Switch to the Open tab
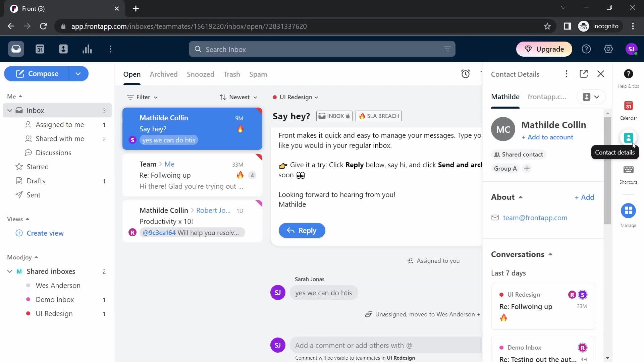Screen dimensions: 644x362 coord(132,74)
